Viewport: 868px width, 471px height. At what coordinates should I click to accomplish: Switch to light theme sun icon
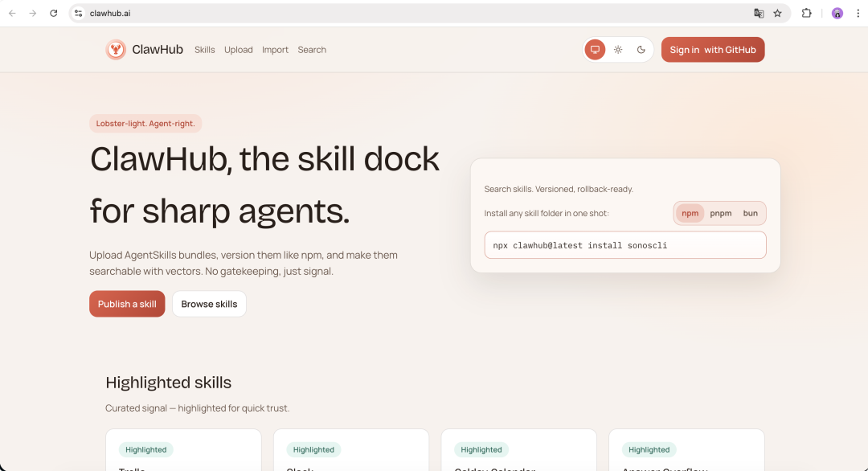point(618,50)
